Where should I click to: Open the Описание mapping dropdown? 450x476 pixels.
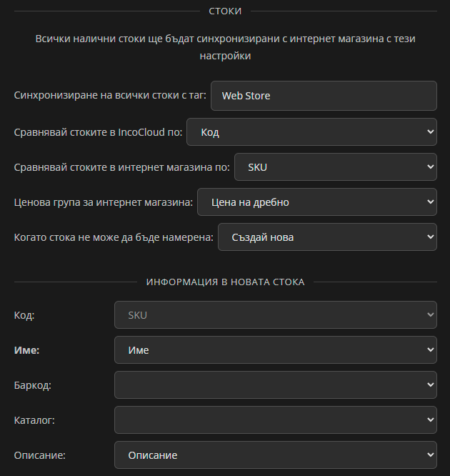[276, 455]
